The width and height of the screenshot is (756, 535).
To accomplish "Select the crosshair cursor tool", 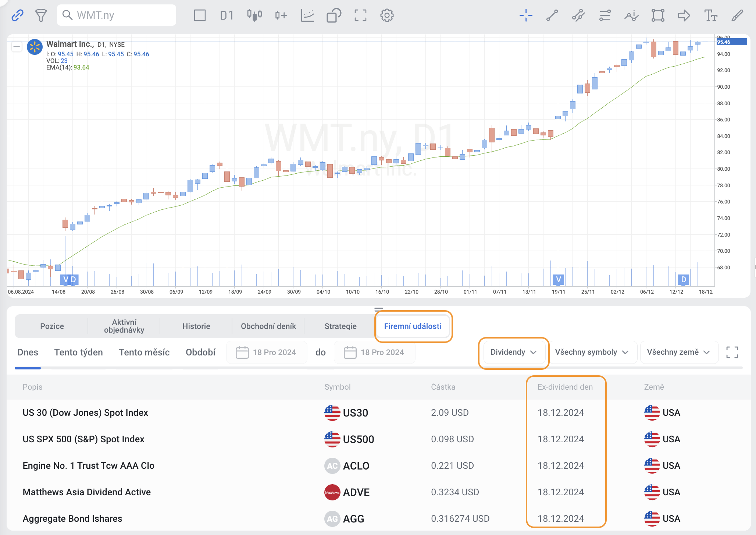I will tap(526, 15).
